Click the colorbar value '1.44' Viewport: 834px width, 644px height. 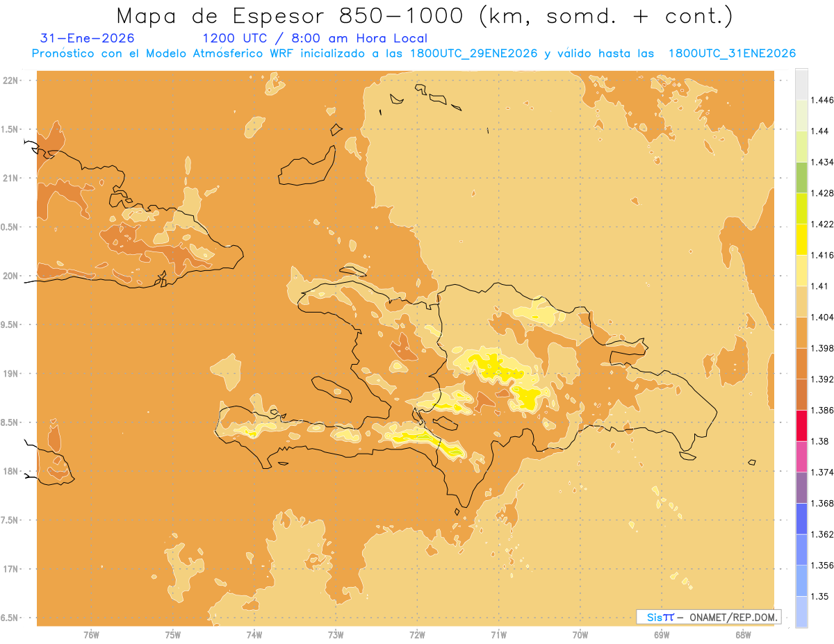pos(820,131)
